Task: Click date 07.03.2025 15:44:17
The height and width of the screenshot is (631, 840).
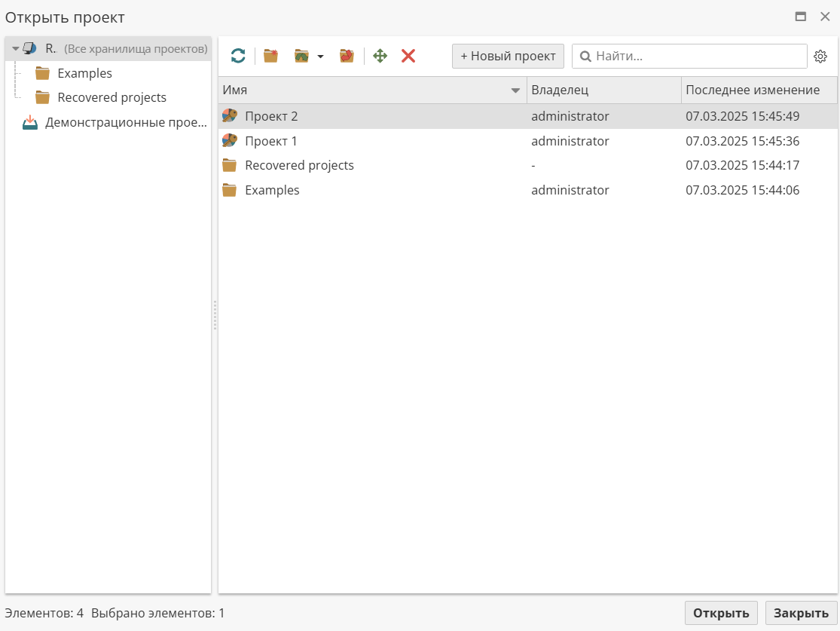Action: [x=743, y=165]
